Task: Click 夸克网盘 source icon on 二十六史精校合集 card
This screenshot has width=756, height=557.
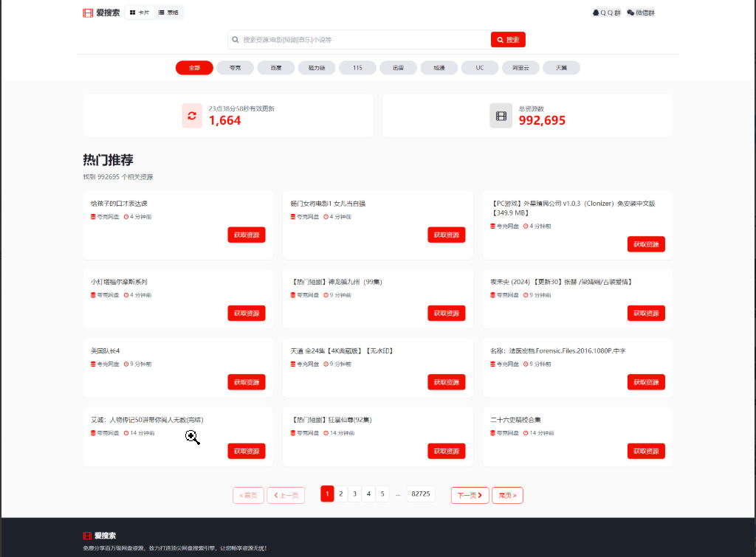Action: (x=492, y=433)
